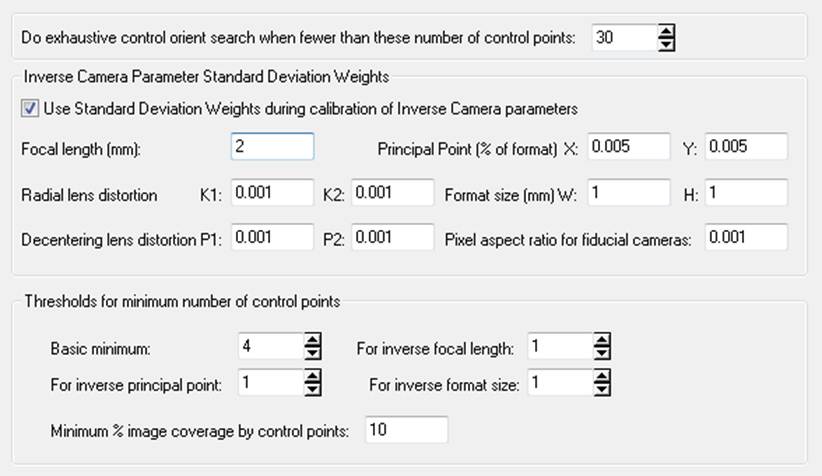This screenshot has height=476, width=822.
Task: Click the Focal length (mm) field
Action: point(271,147)
